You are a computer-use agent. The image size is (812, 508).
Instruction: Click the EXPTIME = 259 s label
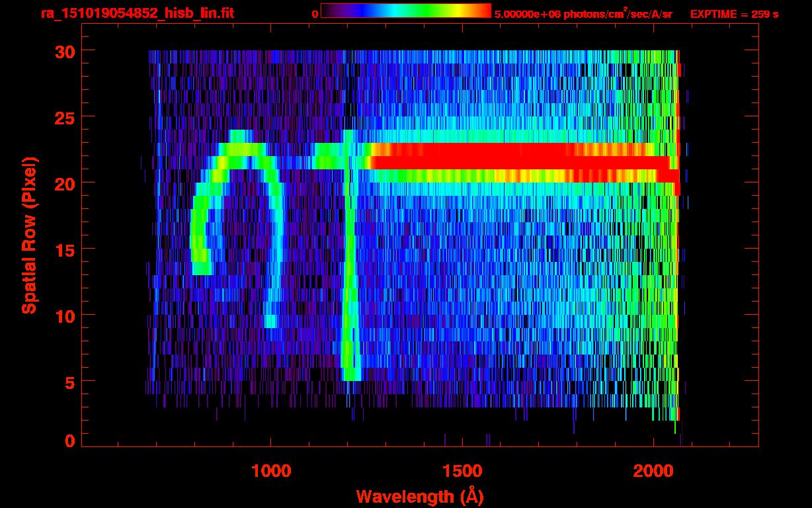coord(734,14)
